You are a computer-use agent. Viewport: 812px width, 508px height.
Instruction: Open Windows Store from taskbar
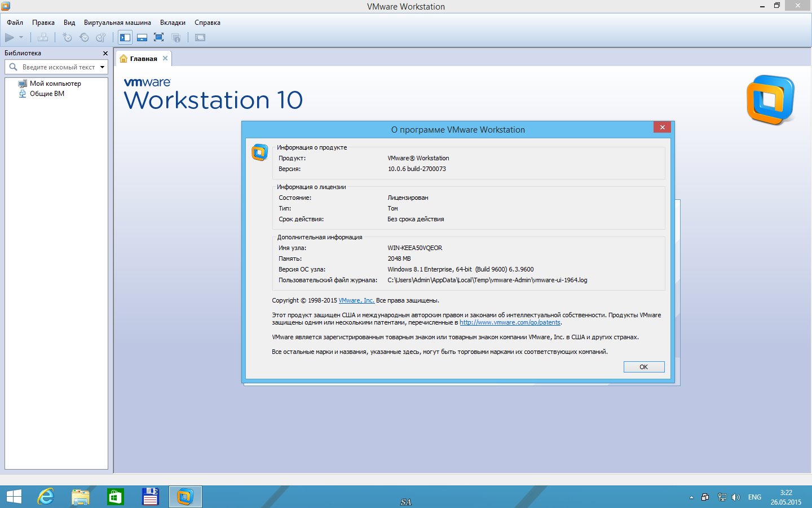pyautogui.click(x=116, y=497)
